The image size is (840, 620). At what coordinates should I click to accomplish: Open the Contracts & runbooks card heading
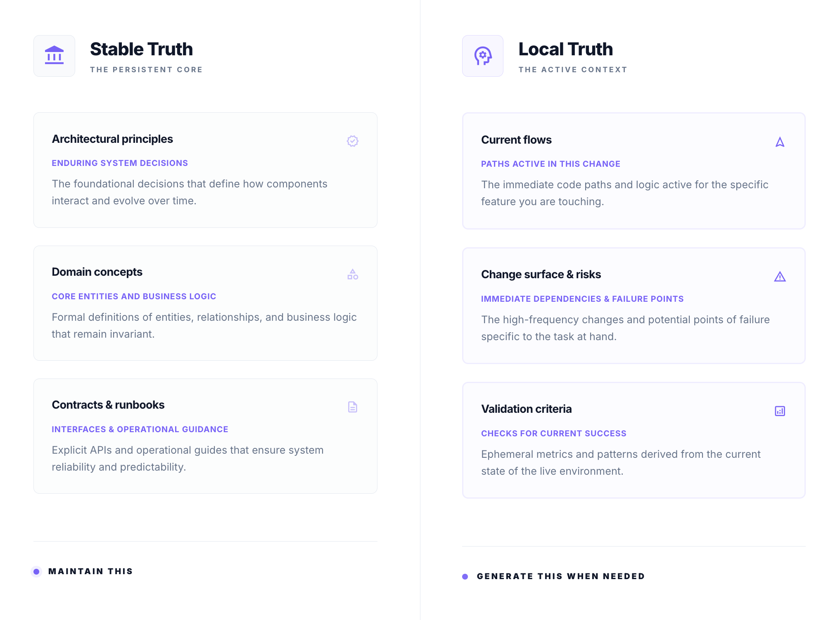pos(108,405)
